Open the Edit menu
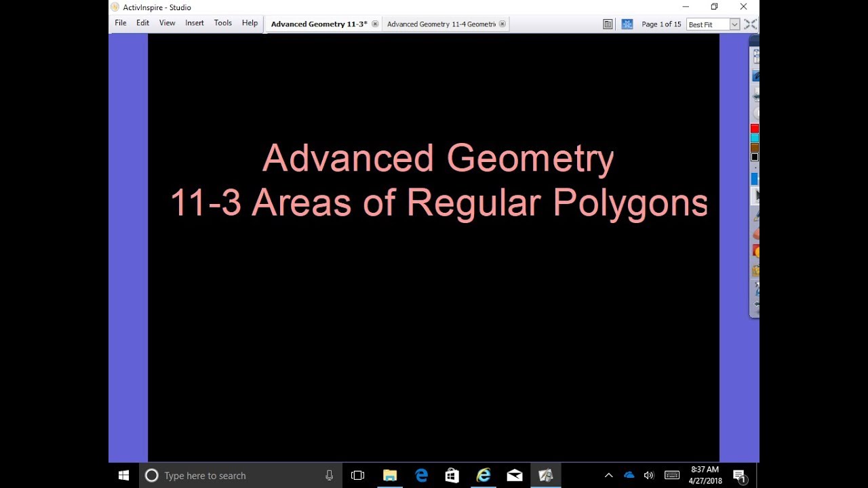Viewport: 868px width, 488px height. tap(142, 23)
